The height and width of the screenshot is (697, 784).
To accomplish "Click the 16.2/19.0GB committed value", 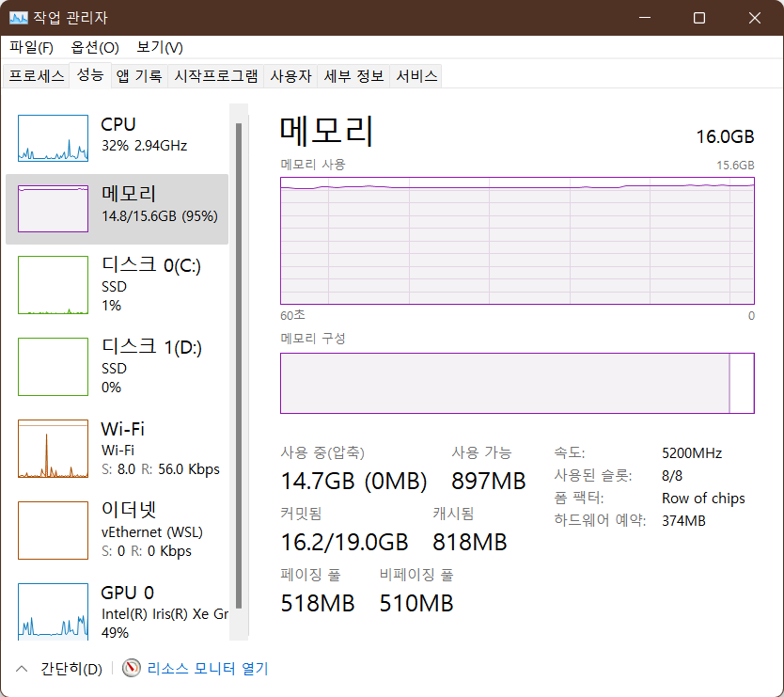I will coord(344,543).
